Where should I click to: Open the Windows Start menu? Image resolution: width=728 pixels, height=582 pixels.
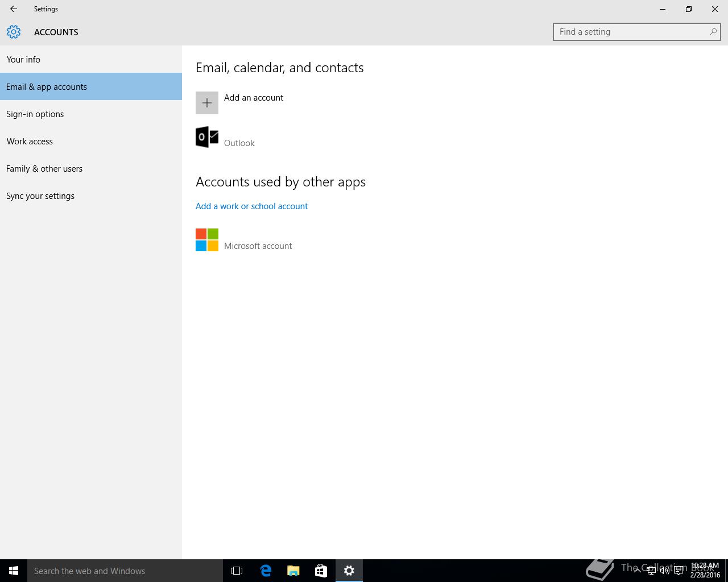pos(14,571)
